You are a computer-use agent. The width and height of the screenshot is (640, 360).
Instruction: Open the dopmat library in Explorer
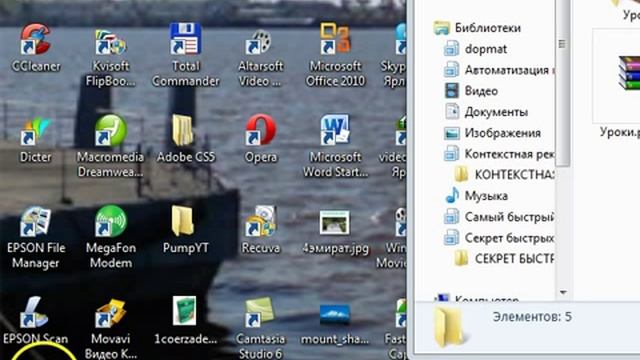tap(476, 49)
